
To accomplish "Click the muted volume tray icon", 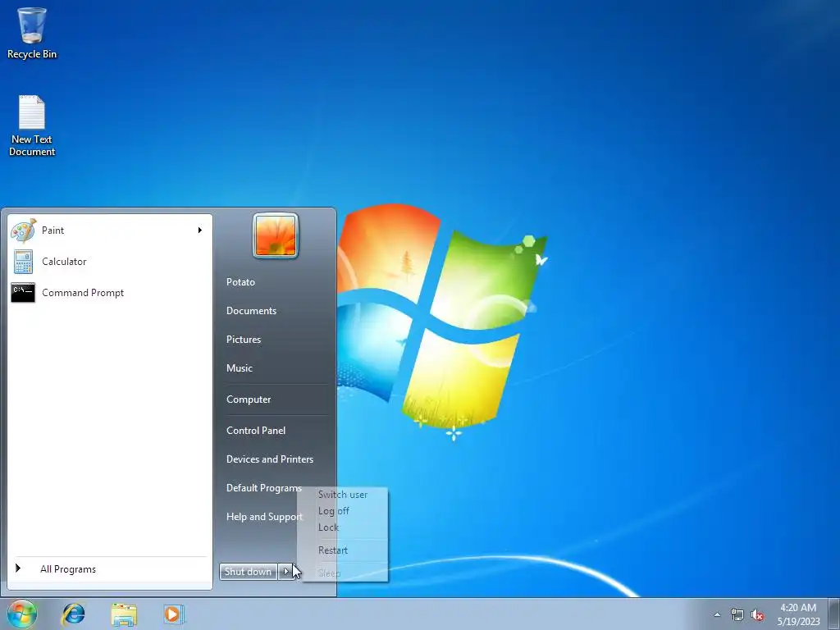I will coord(757,614).
